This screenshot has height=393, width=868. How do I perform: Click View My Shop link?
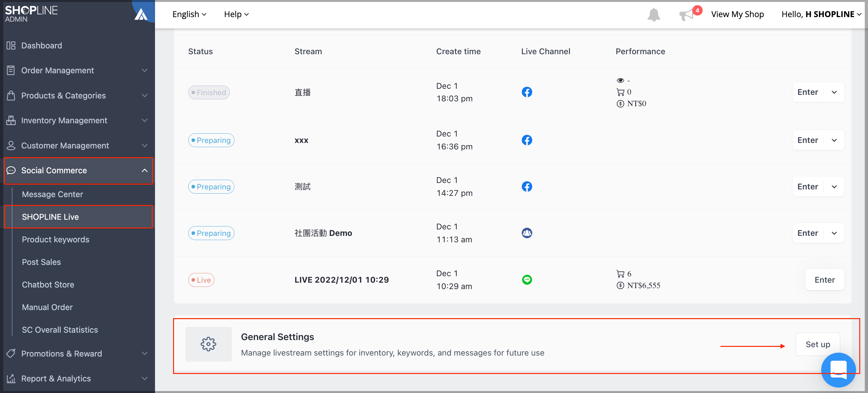737,14
